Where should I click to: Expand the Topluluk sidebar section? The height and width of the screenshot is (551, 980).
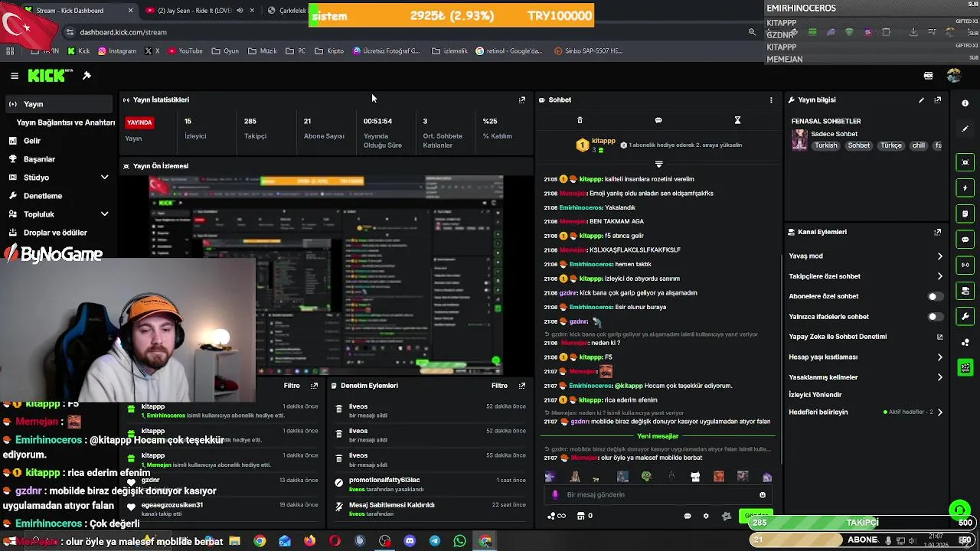click(104, 214)
